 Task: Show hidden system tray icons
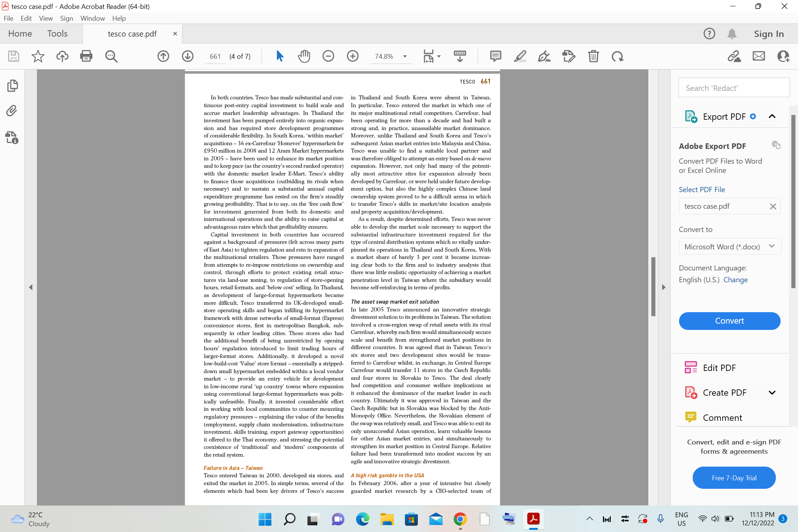pyautogui.click(x=590, y=519)
